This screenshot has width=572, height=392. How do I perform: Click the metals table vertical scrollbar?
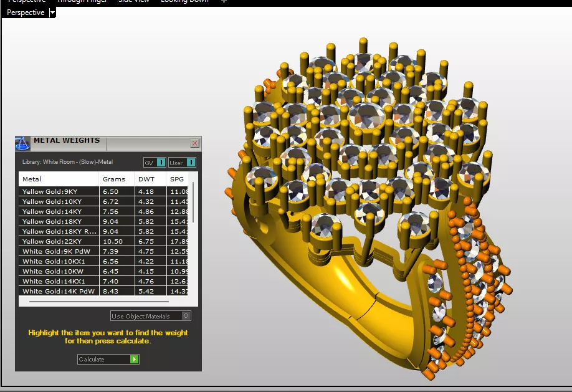[x=193, y=203]
